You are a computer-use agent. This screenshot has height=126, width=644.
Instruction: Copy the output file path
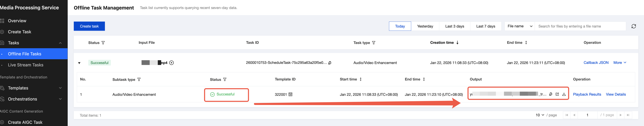click(x=550, y=94)
